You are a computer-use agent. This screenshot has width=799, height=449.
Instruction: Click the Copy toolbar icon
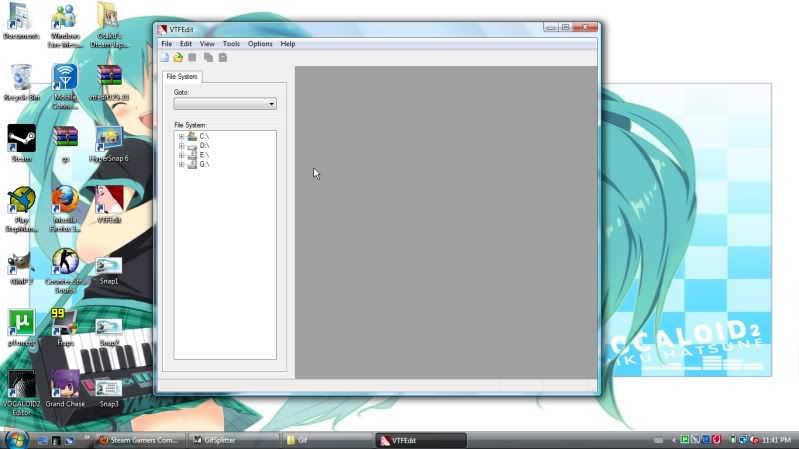pos(209,57)
